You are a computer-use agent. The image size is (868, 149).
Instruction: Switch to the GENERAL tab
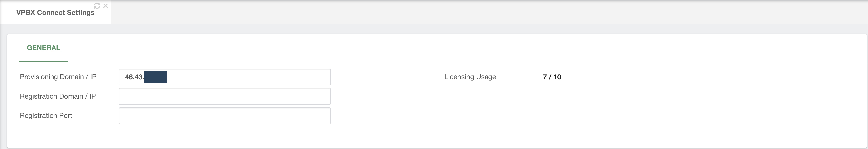pos(44,48)
